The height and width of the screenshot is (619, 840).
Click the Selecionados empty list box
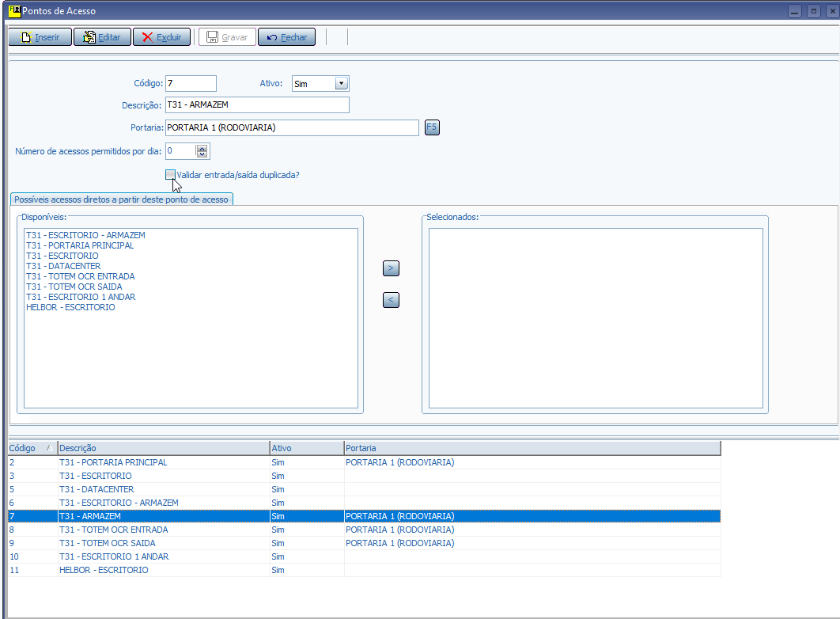596,318
